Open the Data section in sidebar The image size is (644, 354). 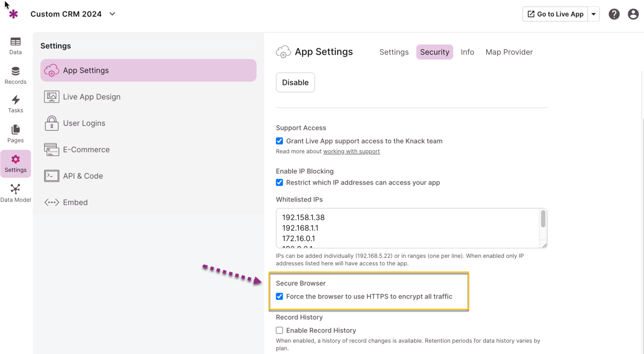[15, 45]
